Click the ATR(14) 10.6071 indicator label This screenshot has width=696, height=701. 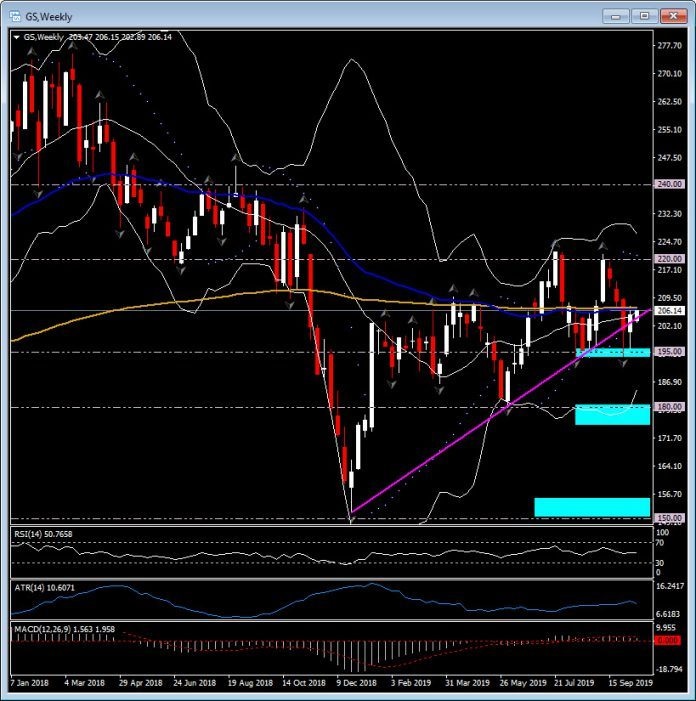tap(44, 588)
